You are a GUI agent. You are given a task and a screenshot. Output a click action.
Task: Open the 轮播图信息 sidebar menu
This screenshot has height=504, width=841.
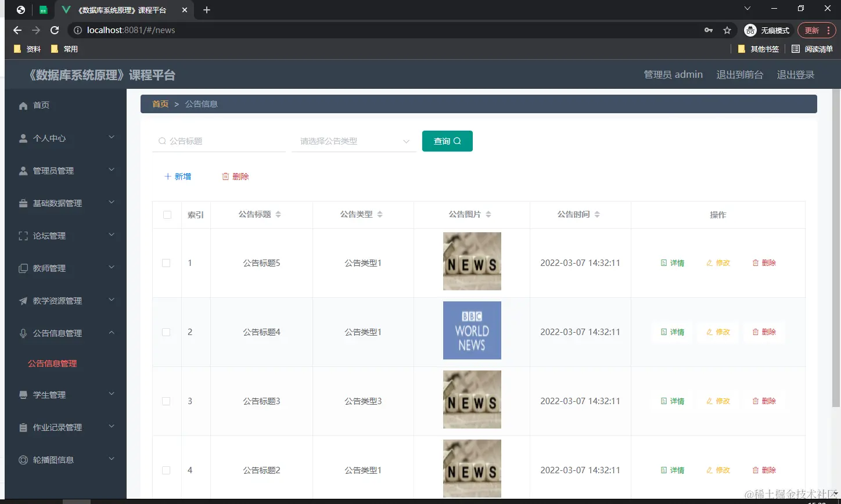[x=66, y=460]
